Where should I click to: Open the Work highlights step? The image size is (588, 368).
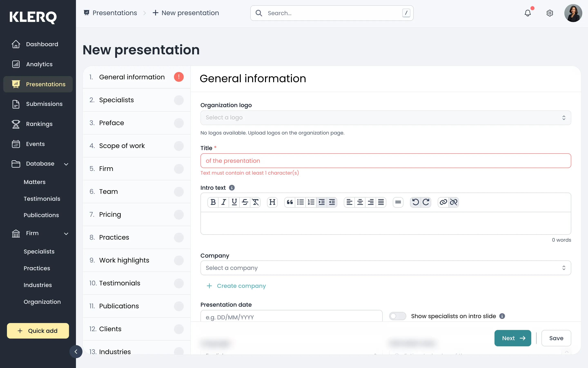click(137, 260)
